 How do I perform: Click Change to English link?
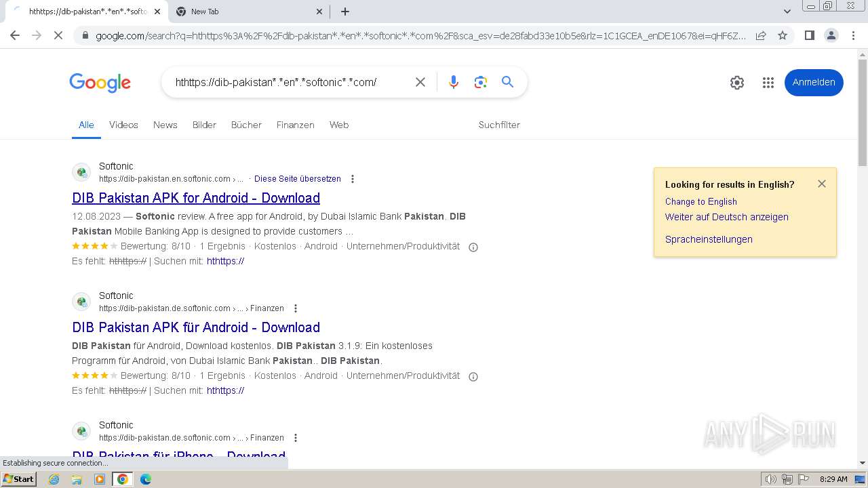click(x=701, y=201)
